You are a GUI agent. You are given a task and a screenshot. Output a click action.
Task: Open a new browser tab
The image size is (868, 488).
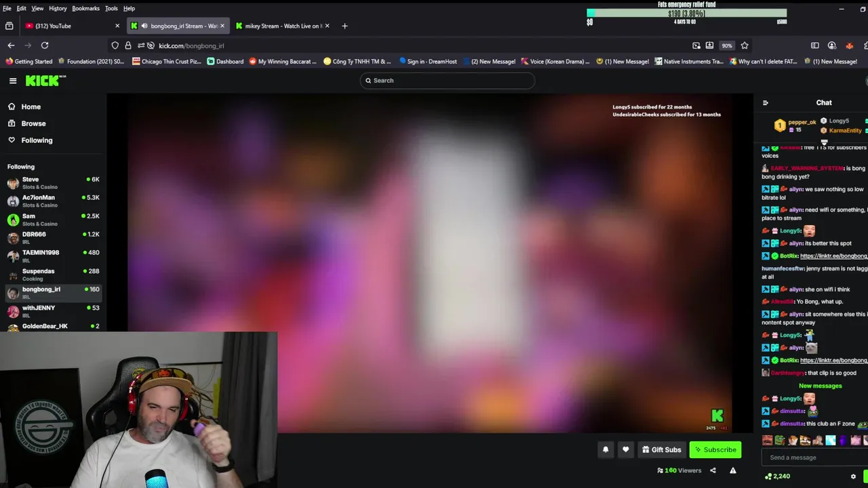coord(344,26)
